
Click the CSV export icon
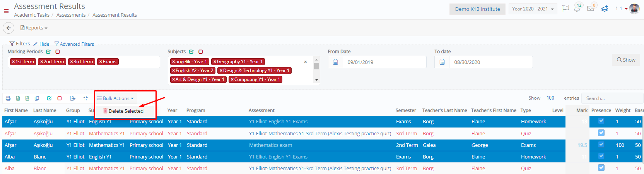coord(27,98)
